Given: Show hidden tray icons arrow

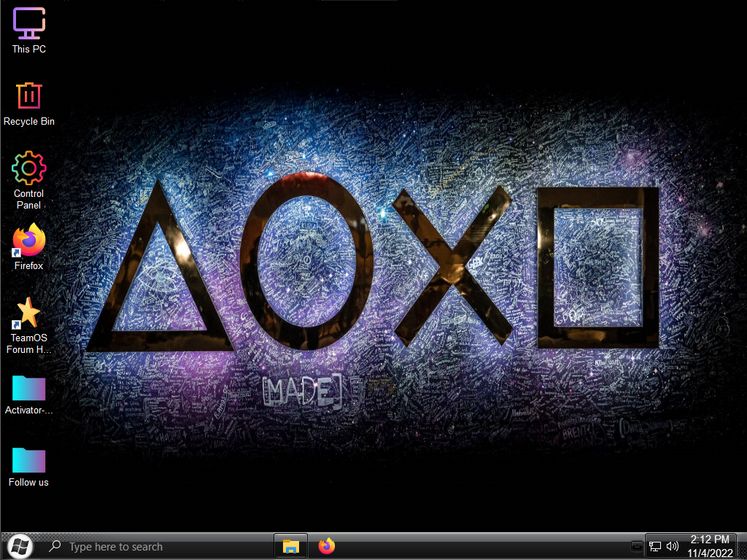Looking at the screenshot, I should tap(637, 546).
